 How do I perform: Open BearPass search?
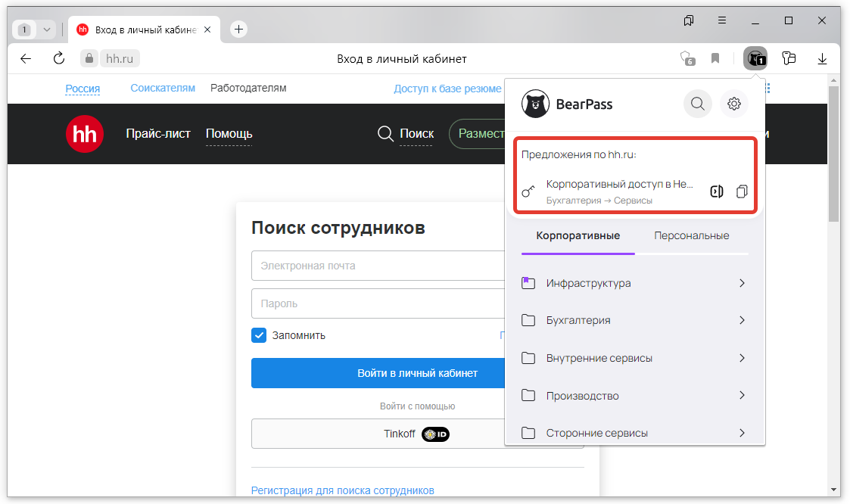point(697,104)
